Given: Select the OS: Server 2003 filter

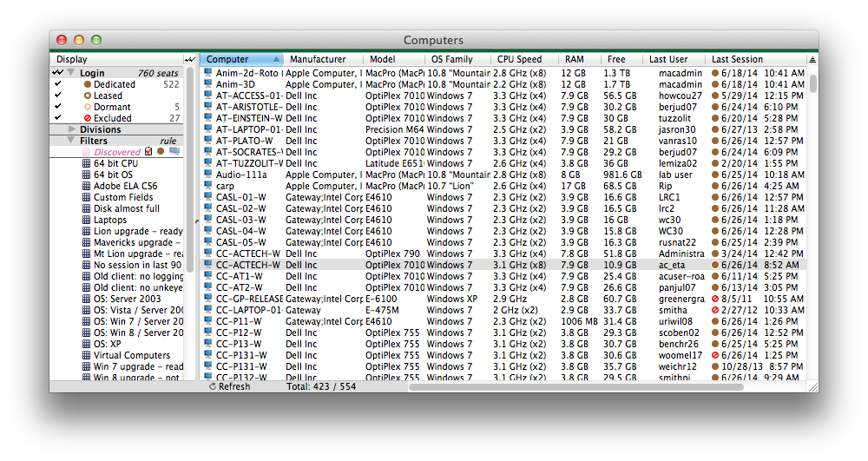Looking at the screenshot, I should click(x=127, y=299).
